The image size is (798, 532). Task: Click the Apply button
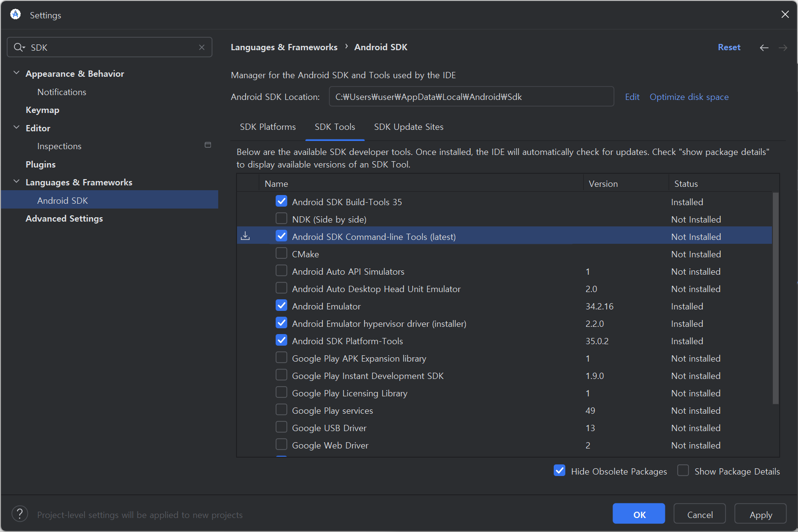(760, 514)
